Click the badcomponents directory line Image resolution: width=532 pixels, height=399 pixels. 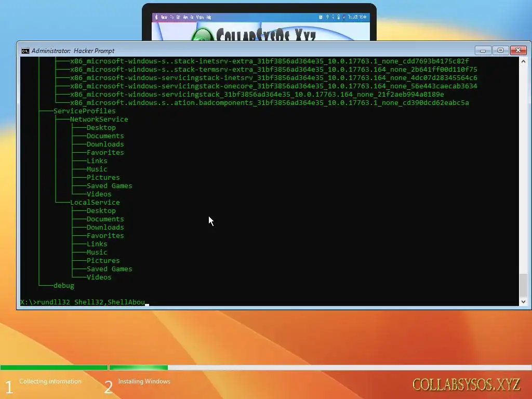pyautogui.click(x=270, y=102)
